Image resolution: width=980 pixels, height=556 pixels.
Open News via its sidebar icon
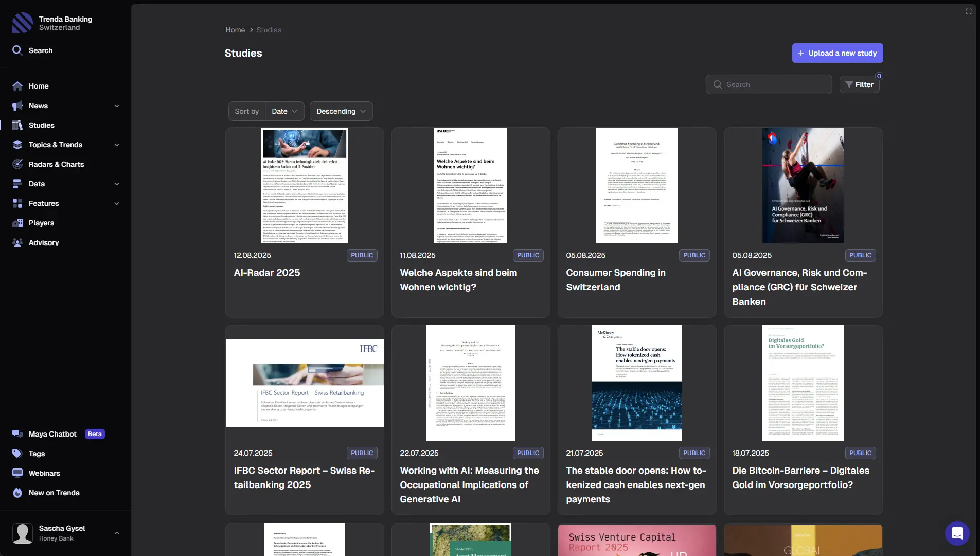(x=17, y=106)
